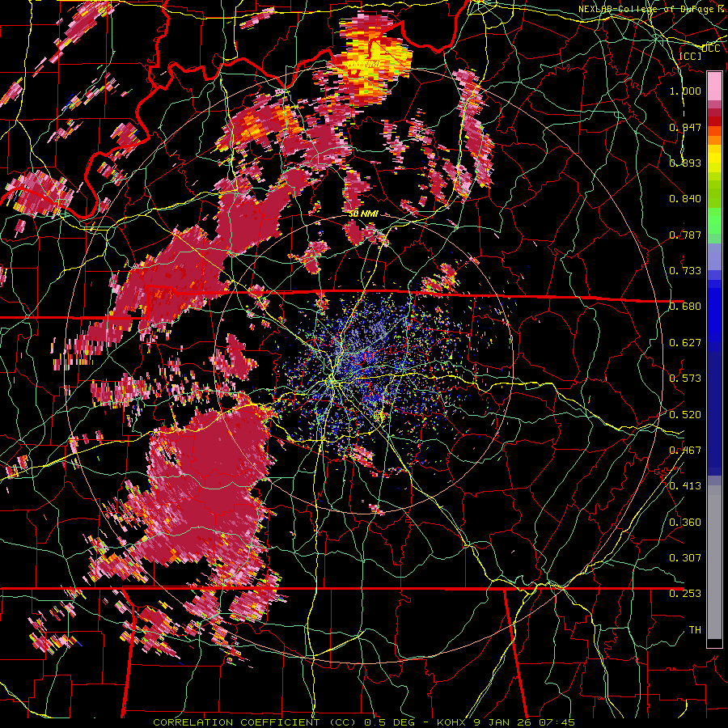
Task: Click the [CC] label above the color bar
Action: point(690,56)
